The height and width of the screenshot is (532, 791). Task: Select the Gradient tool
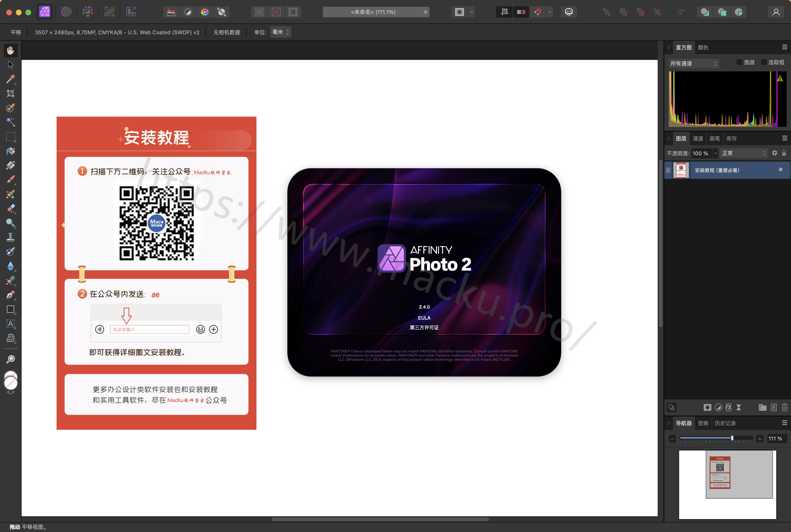[x=11, y=165]
